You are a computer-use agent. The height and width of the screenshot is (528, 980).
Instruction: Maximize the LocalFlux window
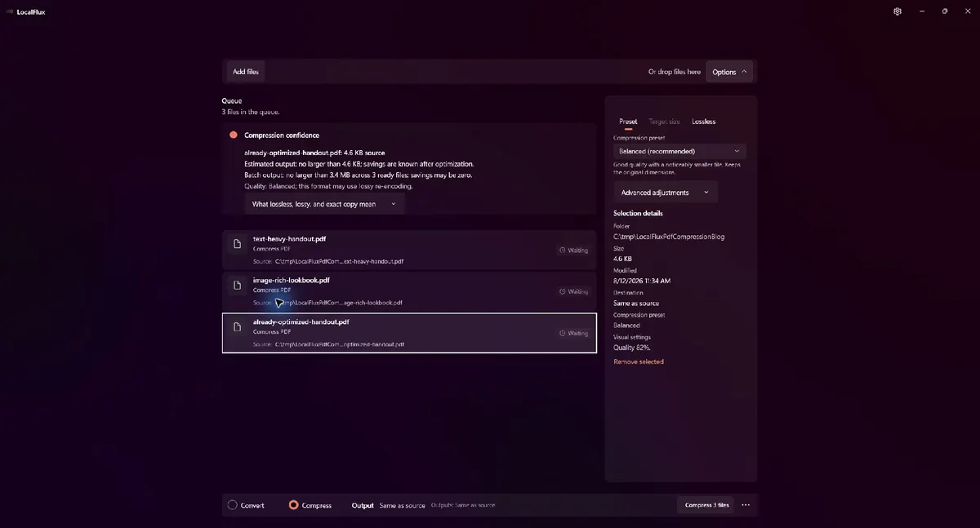tap(945, 11)
